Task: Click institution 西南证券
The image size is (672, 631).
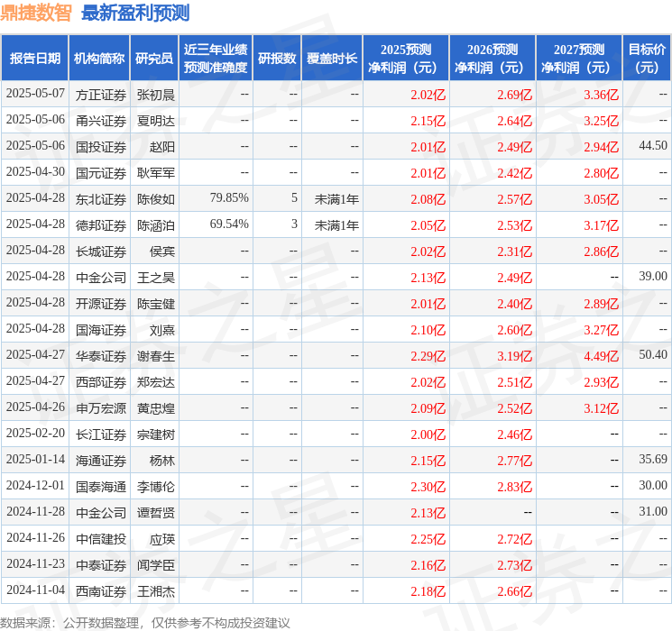Action: click(101, 591)
